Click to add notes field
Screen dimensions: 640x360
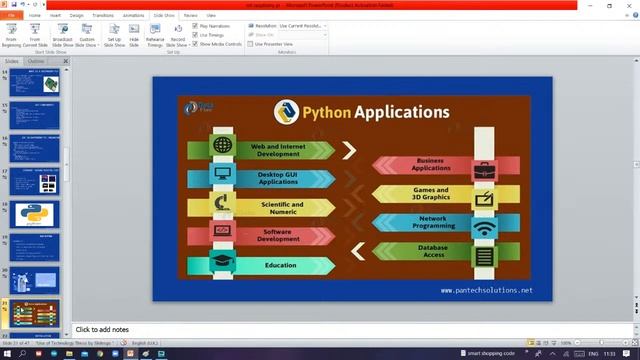click(x=353, y=329)
